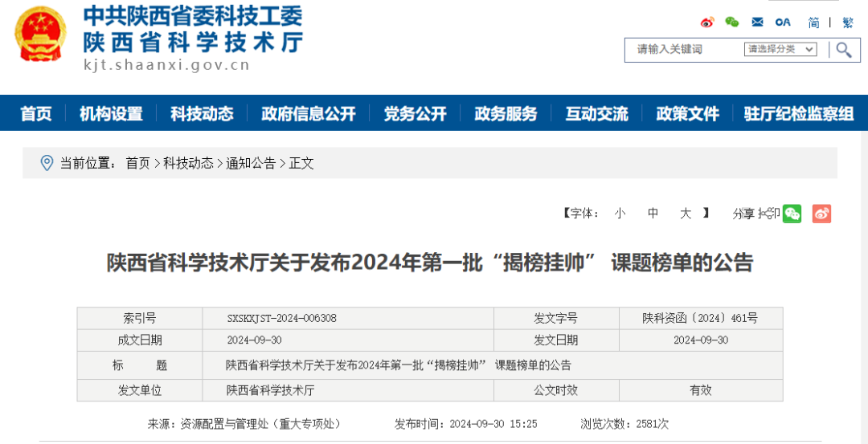Screen dimensions: 868x444
Task: Click 公文时效 value 有效
Action: [x=700, y=390]
